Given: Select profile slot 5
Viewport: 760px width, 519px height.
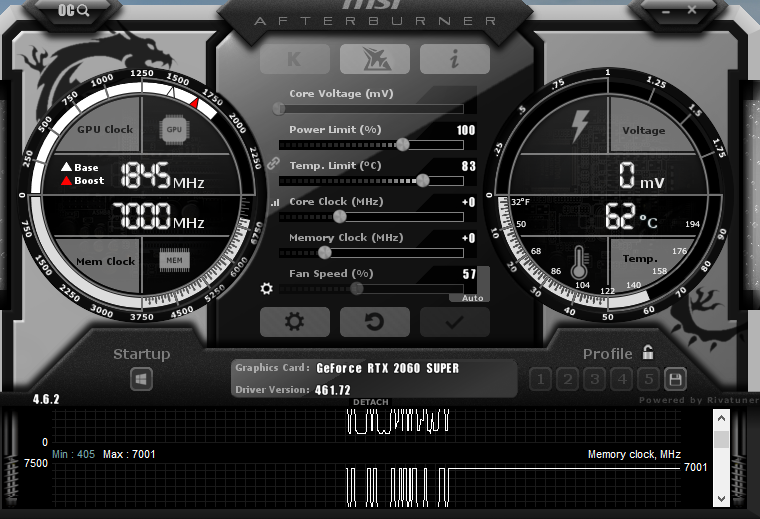Looking at the screenshot, I should [649, 379].
